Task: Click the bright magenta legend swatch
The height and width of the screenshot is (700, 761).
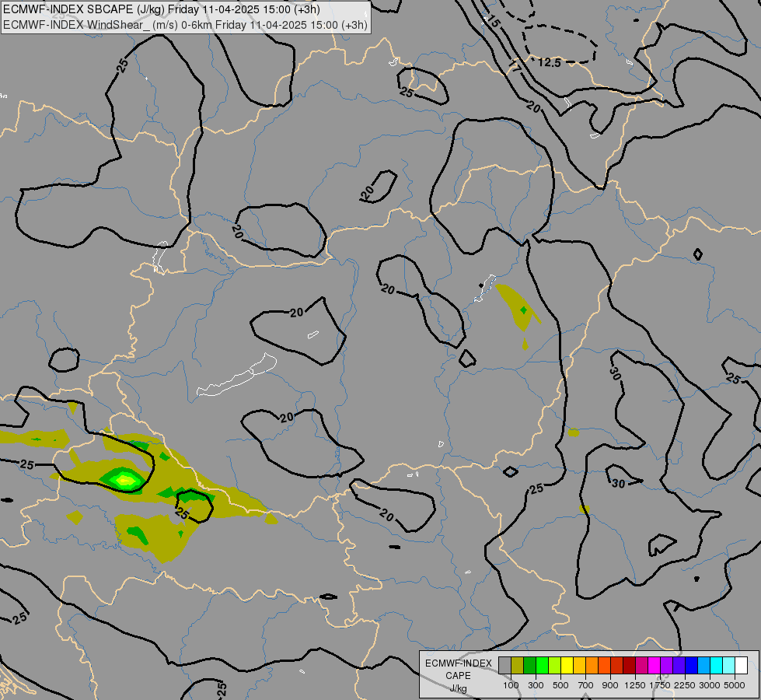Action: [654, 665]
